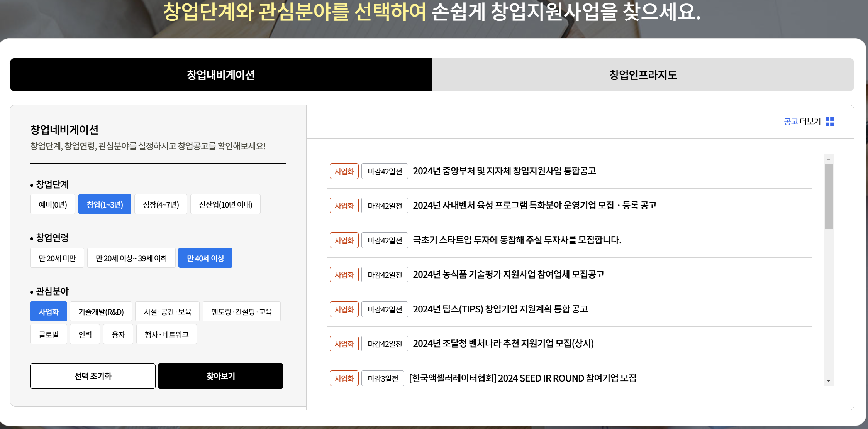
Task: Select the 예비(0년) startup stage option
Action: click(53, 204)
